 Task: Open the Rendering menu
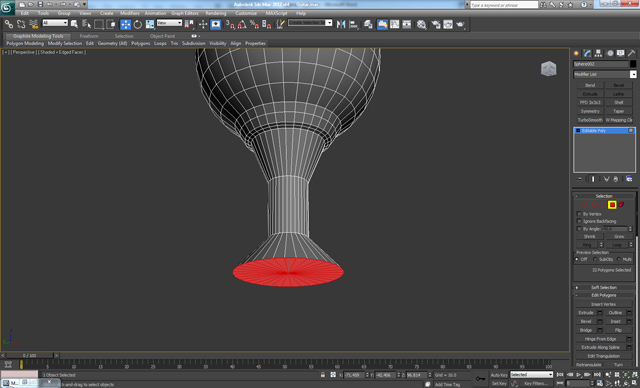[x=216, y=13]
